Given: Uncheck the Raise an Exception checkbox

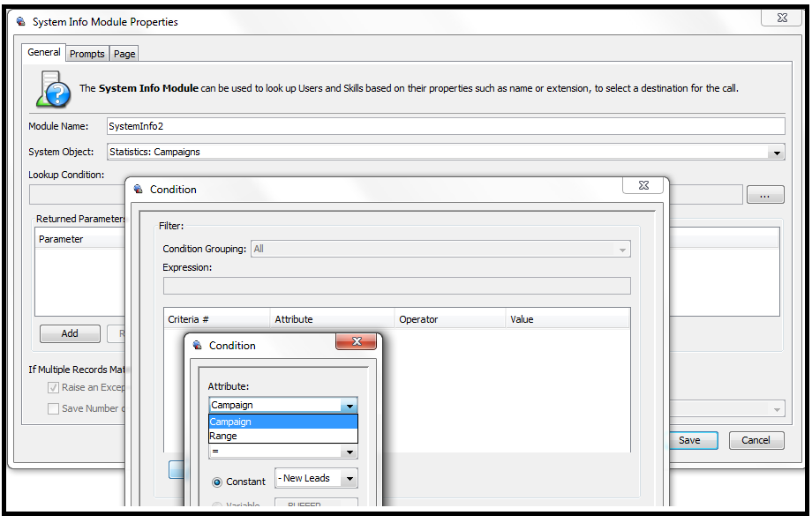Looking at the screenshot, I should pos(54,387).
